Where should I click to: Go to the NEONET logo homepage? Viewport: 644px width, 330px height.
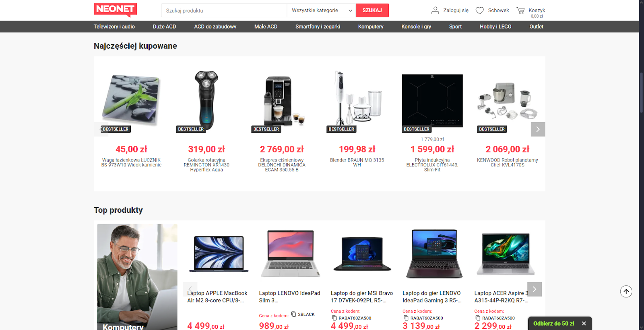click(116, 10)
